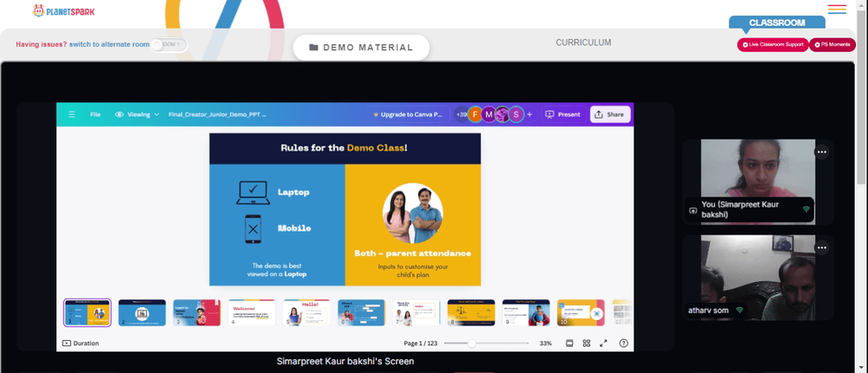The width and height of the screenshot is (868, 373).
Task: Select slide 10 thumbnail
Action: pos(581,312)
